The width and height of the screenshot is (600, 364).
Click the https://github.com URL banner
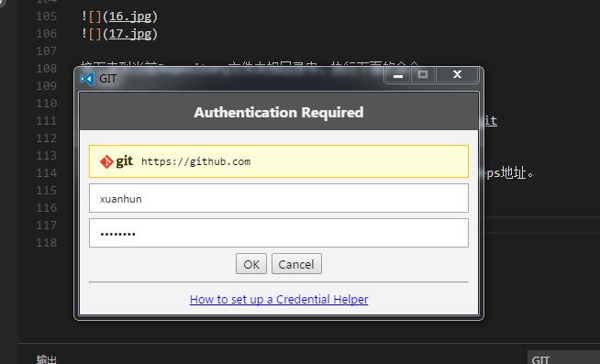[279, 161]
